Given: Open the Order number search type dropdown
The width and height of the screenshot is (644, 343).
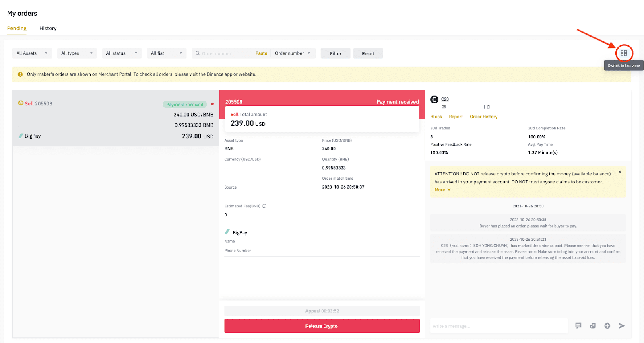Looking at the screenshot, I should tap(293, 53).
